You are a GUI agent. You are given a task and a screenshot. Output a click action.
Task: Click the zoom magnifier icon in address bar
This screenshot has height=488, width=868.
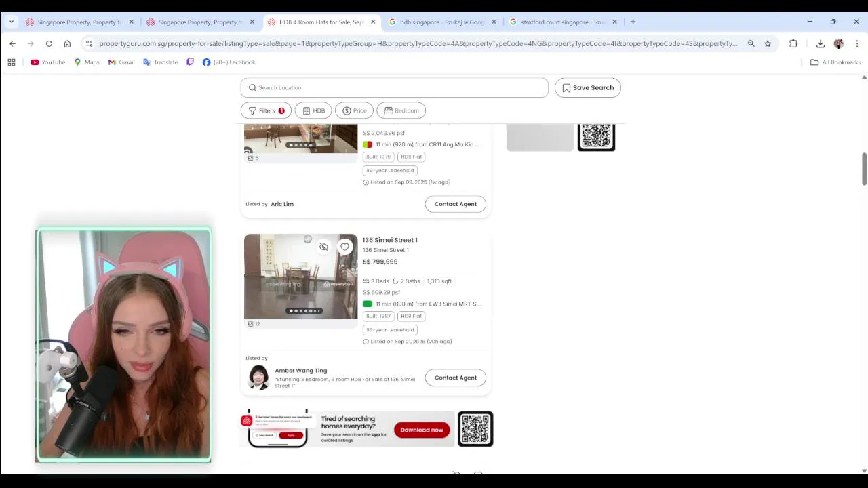point(751,43)
